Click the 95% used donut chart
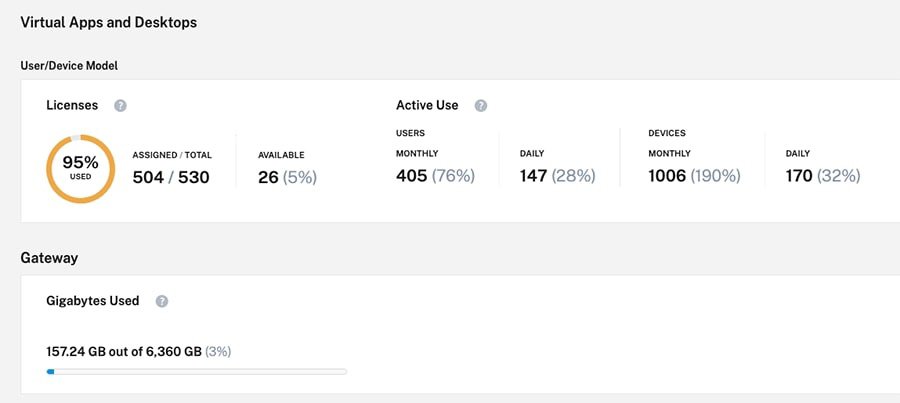This screenshot has height=403, width=900. coord(80,168)
